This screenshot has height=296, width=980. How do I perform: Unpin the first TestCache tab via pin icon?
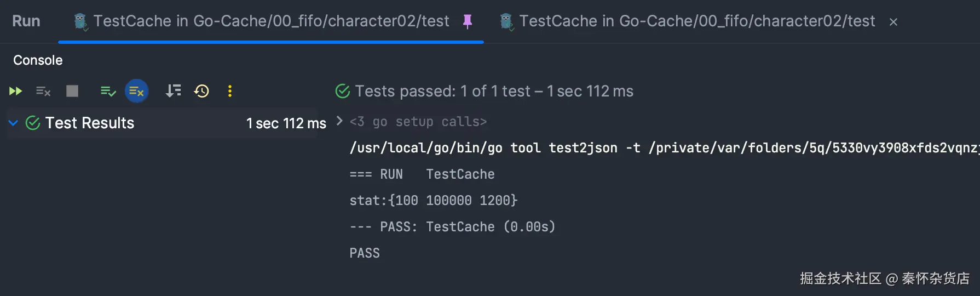(x=468, y=21)
